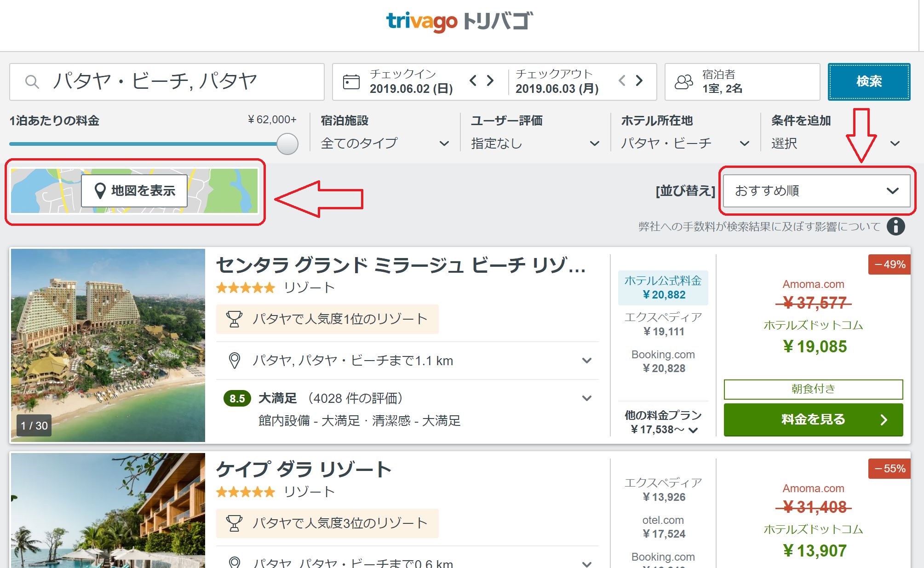Click the guests people icon
The height and width of the screenshot is (568, 924).
coord(683,82)
